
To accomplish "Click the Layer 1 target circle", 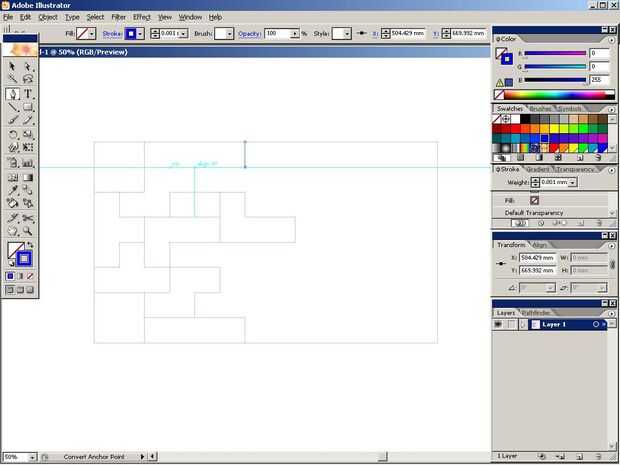I will click(595, 324).
